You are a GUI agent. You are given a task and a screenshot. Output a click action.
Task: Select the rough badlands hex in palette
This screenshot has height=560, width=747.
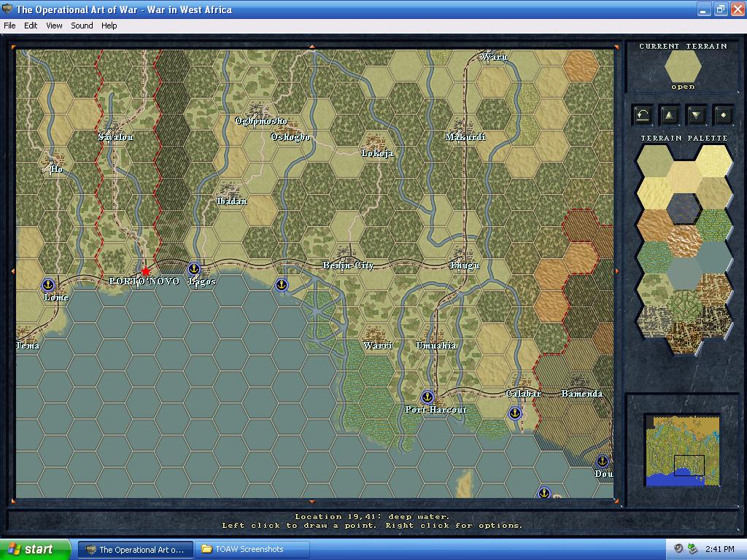[684, 241]
